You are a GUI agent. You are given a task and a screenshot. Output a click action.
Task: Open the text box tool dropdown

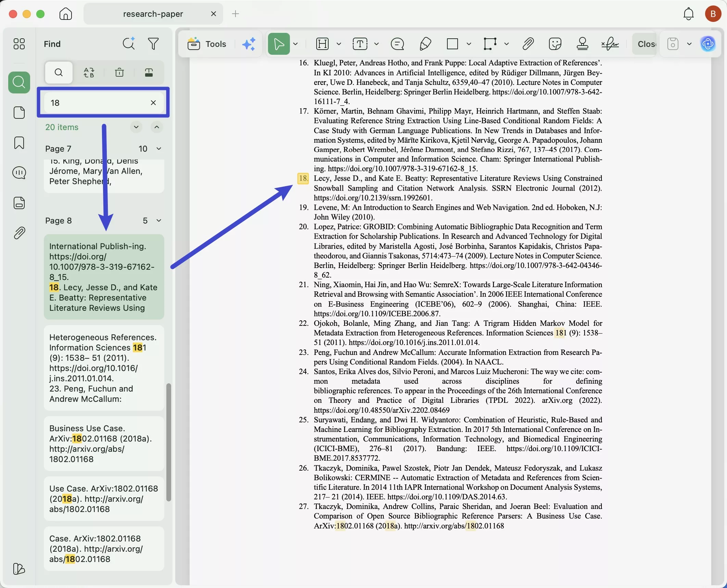click(x=377, y=44)
